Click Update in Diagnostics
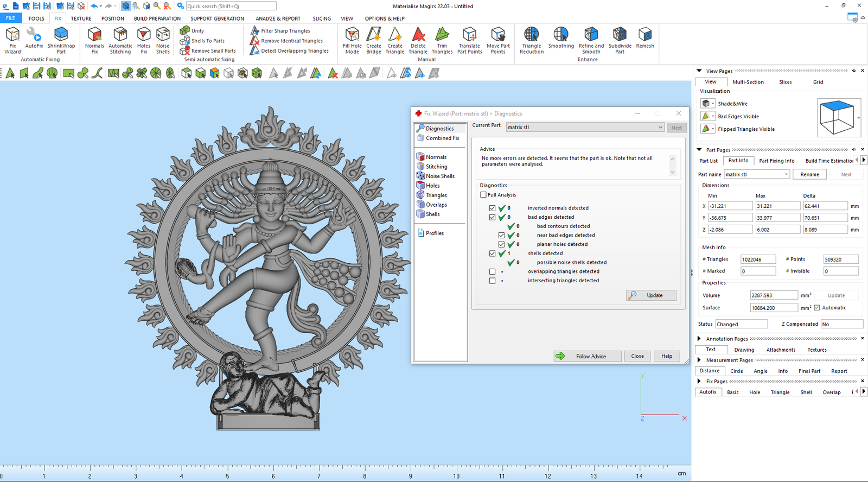868x482 pixels. 651,295
